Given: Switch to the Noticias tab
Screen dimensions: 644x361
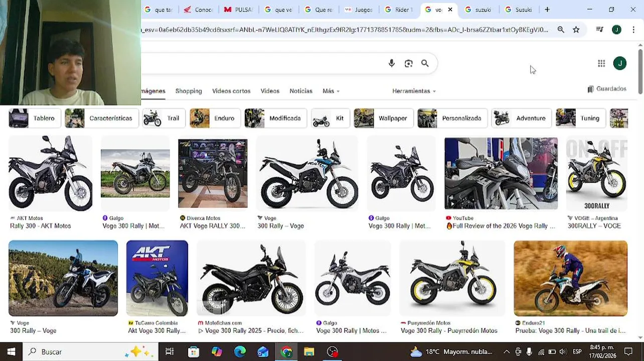Looking at the screenshot, I should click(301, 91).
